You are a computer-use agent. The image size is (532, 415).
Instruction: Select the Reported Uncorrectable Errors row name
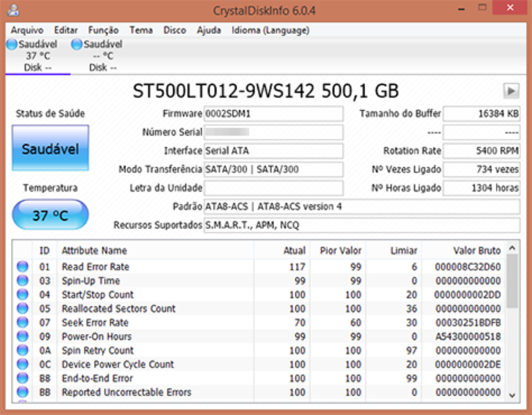click(126, 392)
